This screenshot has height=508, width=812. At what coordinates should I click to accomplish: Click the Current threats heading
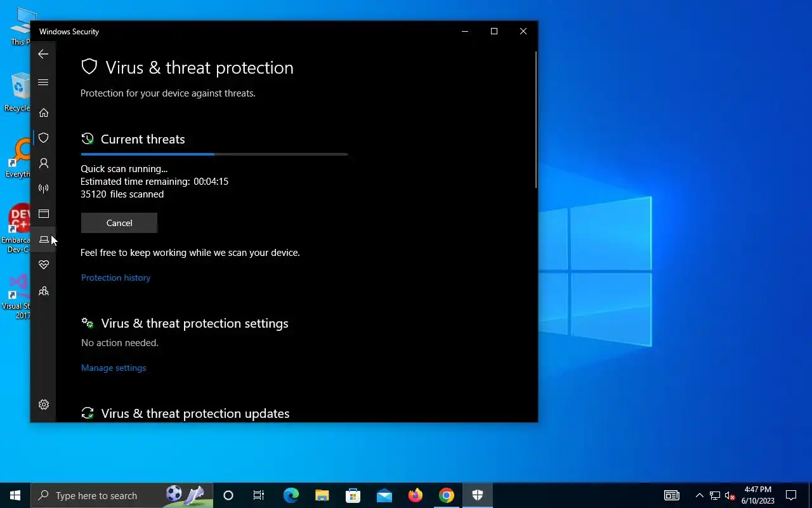coord(143,139)
